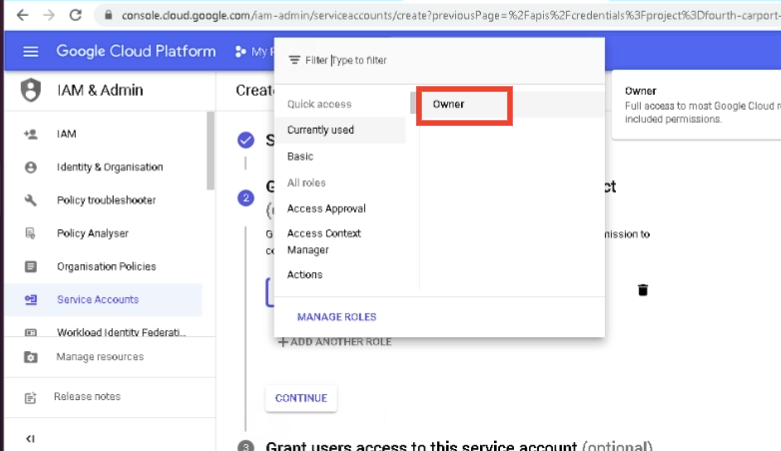Click the Google Cloud Platform logo text
Viewport: 781px width, 451px height.
tap(136, 51)
